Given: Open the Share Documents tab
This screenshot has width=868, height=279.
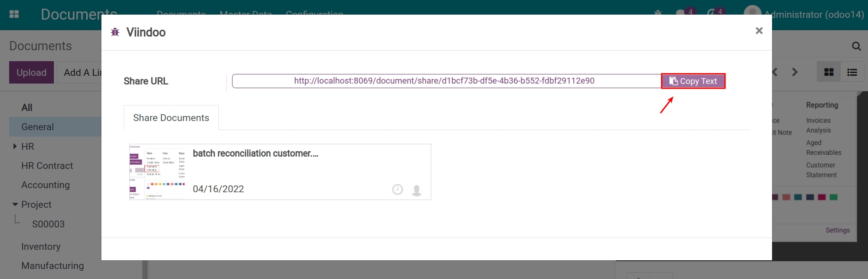Looking at the screenshot, I should click(x=171, y=118).
